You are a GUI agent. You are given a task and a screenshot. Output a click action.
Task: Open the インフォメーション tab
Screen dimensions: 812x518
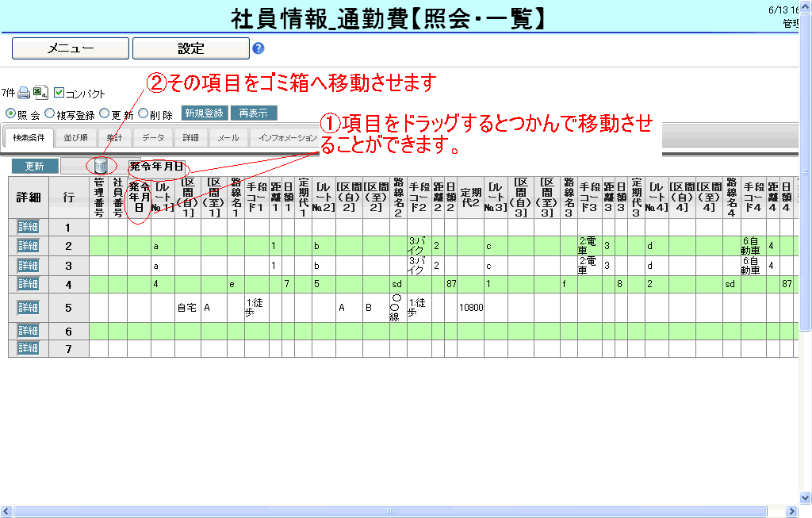point(287,138)
